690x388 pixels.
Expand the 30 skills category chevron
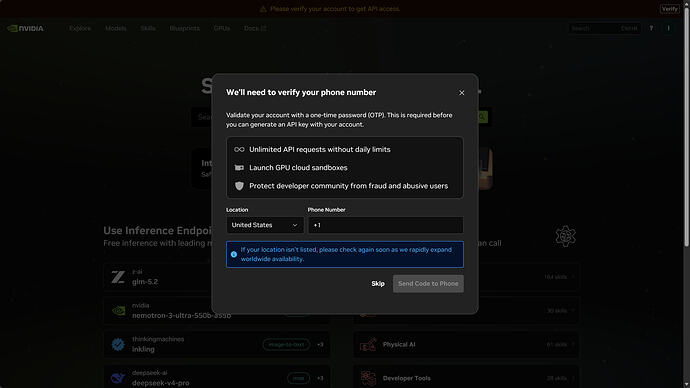coord(573,311)
